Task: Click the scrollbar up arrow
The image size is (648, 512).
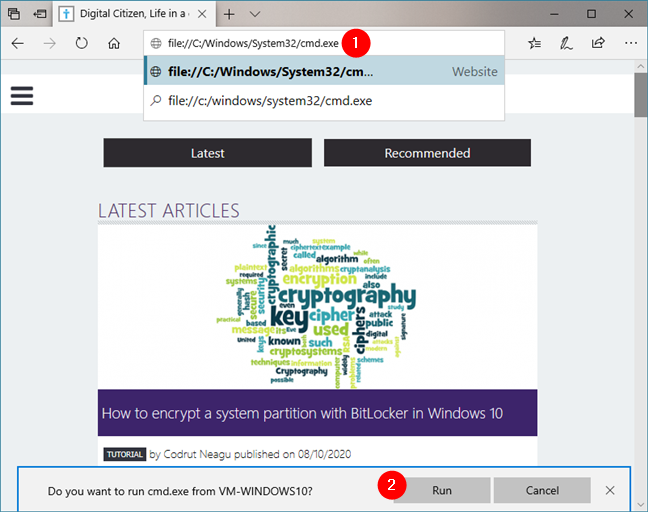Action: [x=641, y=66]
